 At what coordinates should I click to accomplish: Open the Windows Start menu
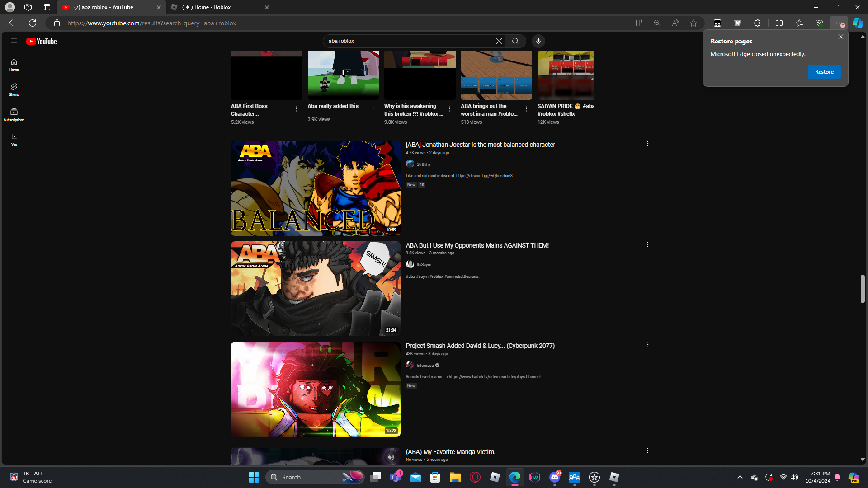[x=254, y=477]
